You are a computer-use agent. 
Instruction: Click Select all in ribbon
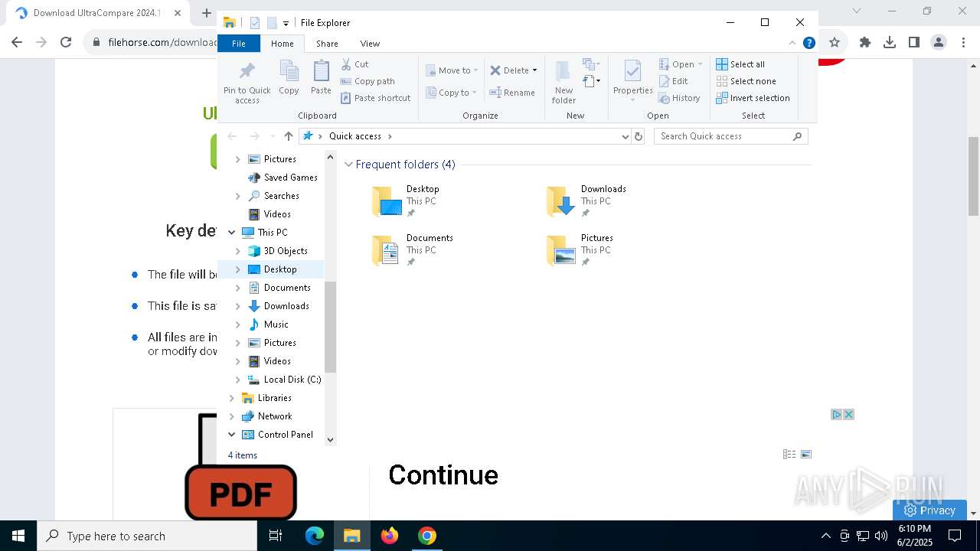pyautogui.click(x=740, y=64)
